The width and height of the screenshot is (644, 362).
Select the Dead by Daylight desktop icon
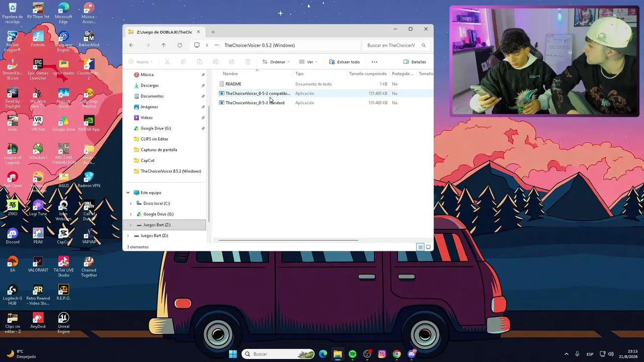click(x=13, y=98)
